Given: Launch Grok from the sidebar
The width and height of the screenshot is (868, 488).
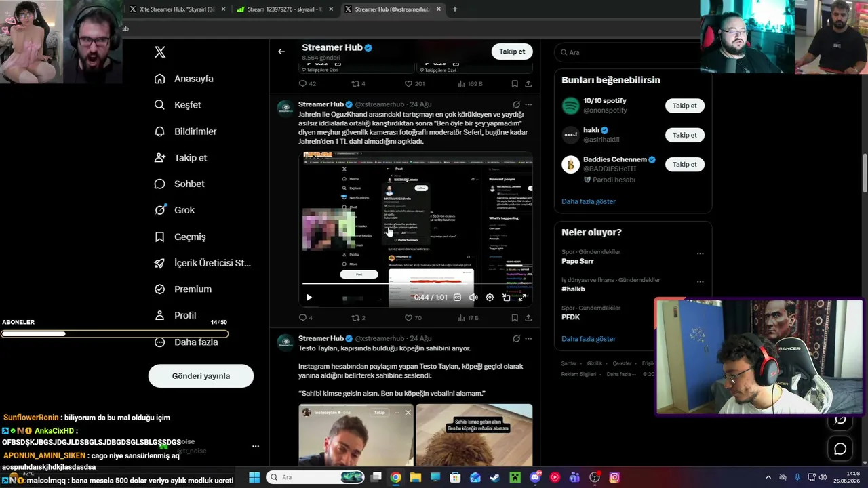Looking at the screenshot, I should click(175, 210).
